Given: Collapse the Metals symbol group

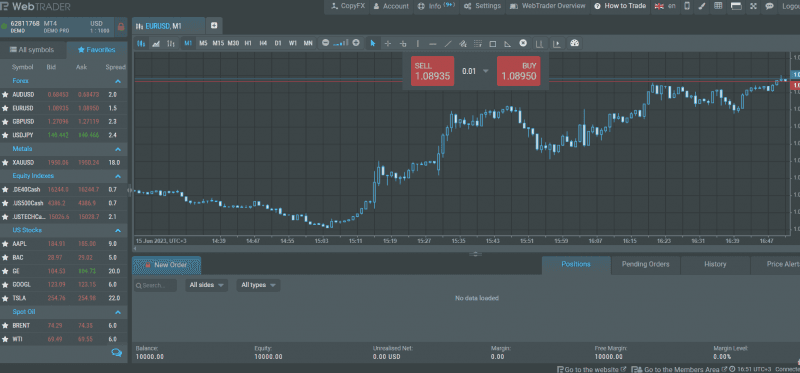Looking at the screenshot, I should pyautogui.click(x=118, y=149).
